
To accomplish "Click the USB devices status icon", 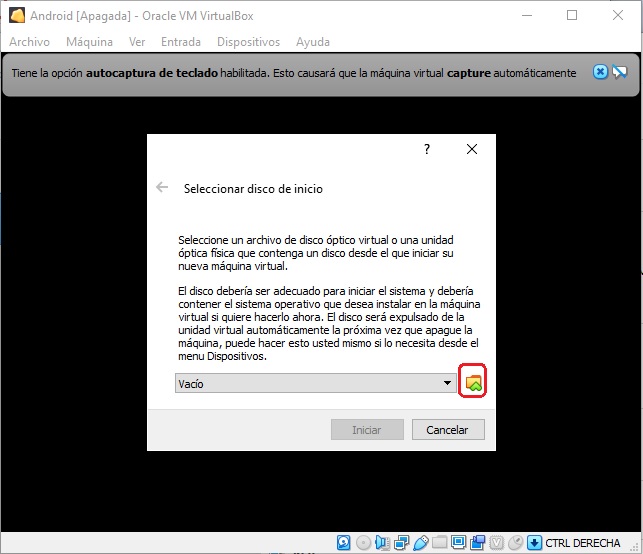I will click(420, 543).
